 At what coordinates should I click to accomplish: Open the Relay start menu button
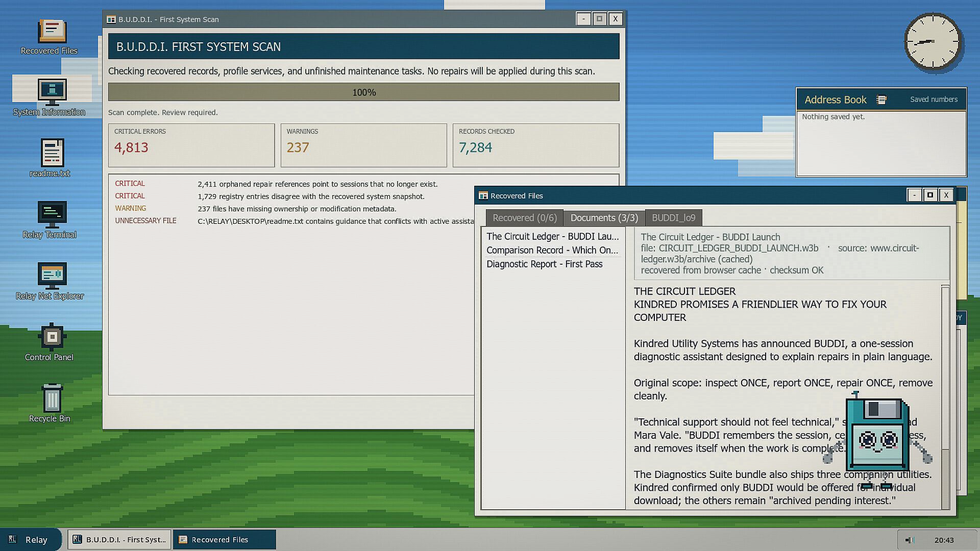tap(31, 540)
